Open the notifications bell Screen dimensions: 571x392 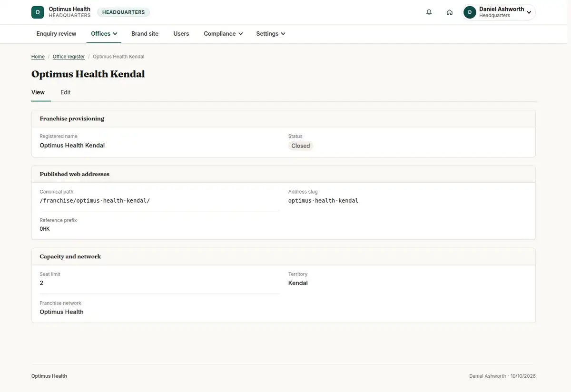(x=429, y=12)
